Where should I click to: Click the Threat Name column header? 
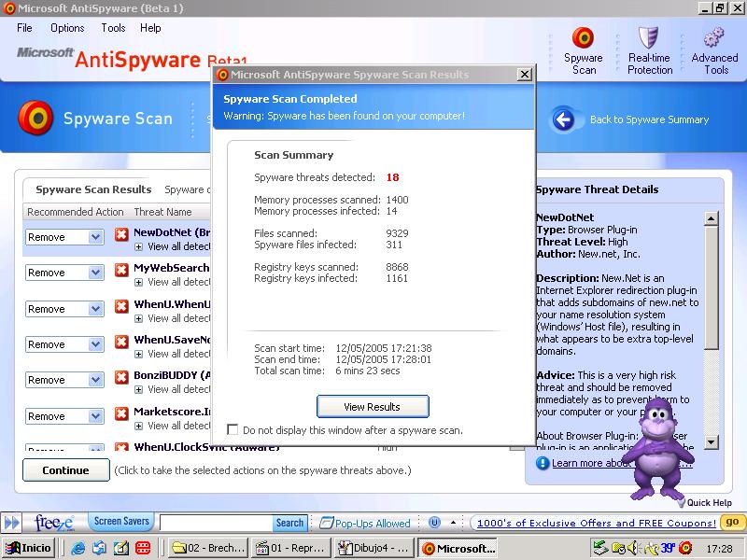click(162, 212)
